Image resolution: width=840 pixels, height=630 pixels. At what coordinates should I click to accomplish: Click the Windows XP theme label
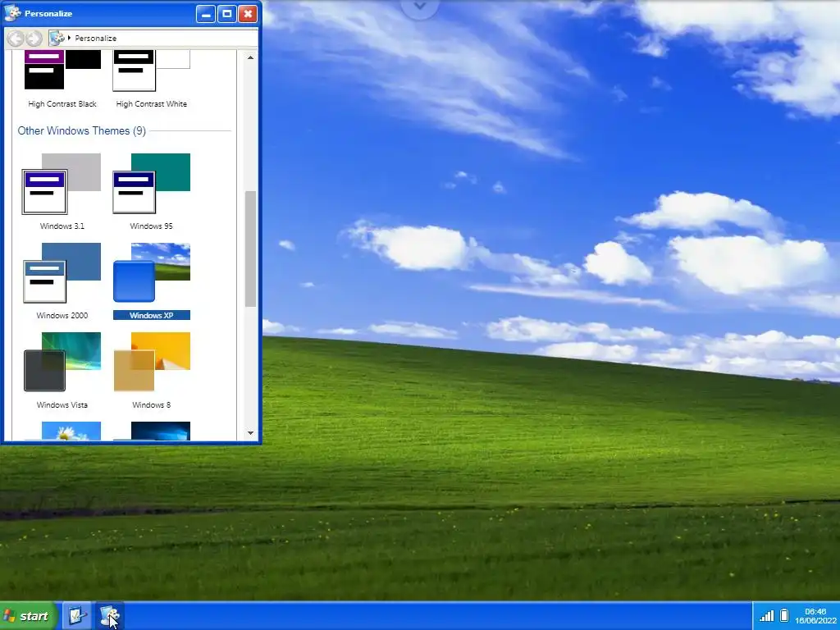[152, 316]
